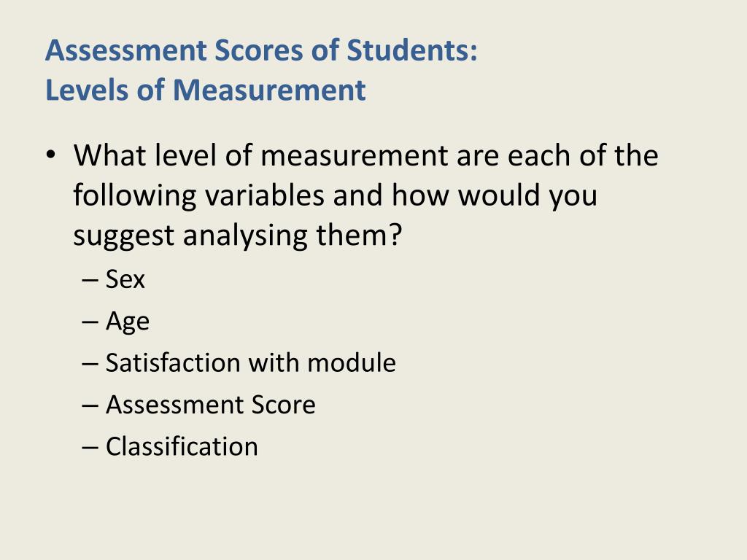
Task: Select the 'Satisfaction with module' list item
Action: (251, 363)
